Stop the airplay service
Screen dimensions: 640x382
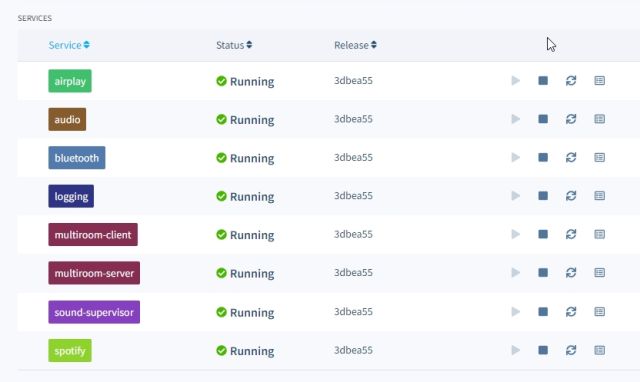coord(543,81)
